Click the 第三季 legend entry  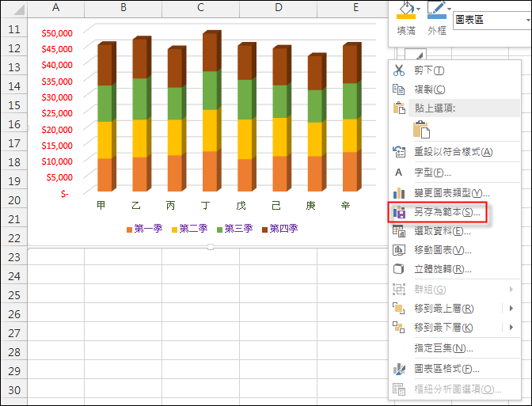pyautogui.click(x=235, y=229)
